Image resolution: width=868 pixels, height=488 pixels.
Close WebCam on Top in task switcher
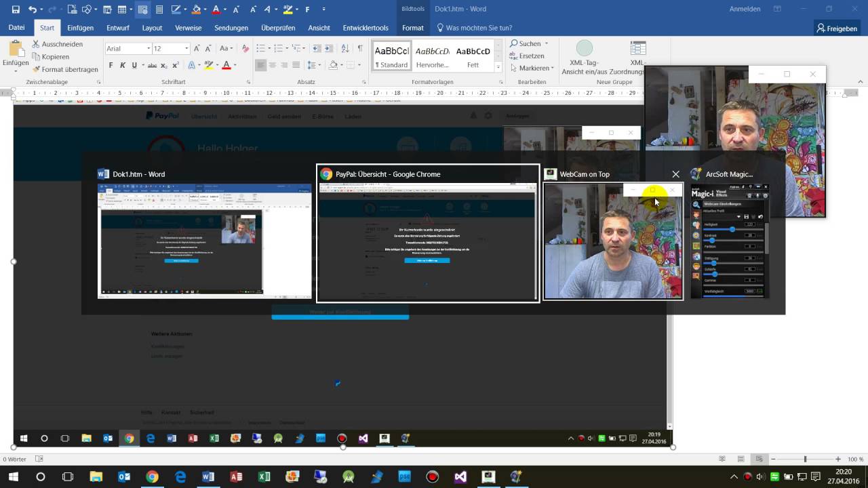(675, 174)
